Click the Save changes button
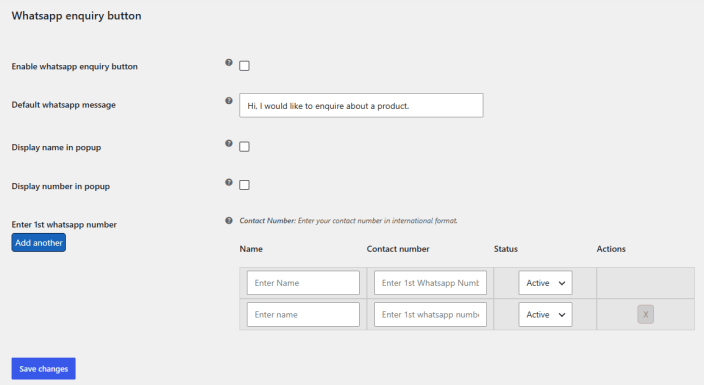 coord(44,369)
